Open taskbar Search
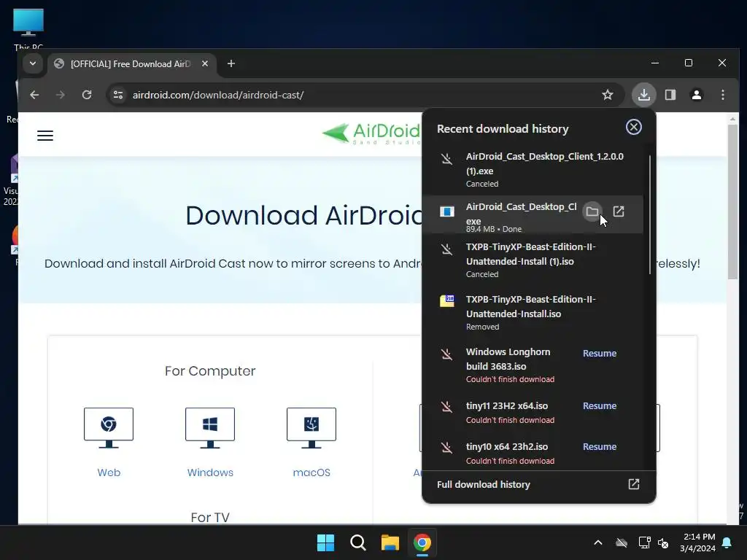Viewport: 747px width, 560px height. [357, 542]
